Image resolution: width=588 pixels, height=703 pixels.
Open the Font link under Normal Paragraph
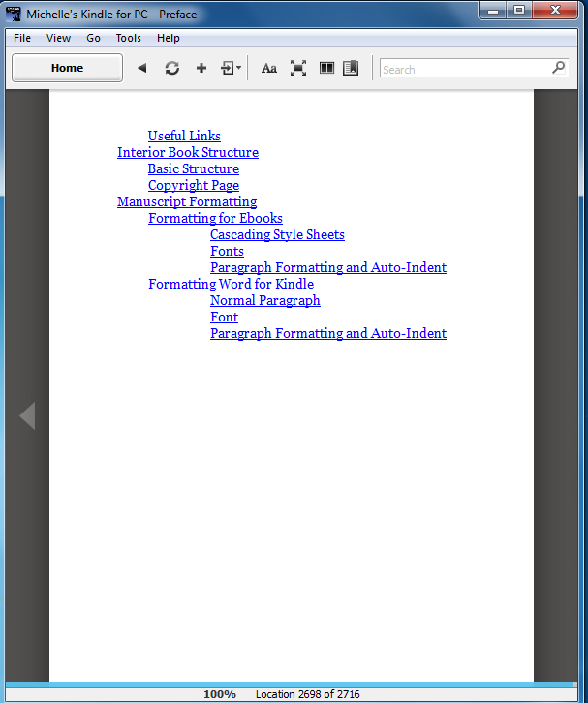[x=225, y=317]
